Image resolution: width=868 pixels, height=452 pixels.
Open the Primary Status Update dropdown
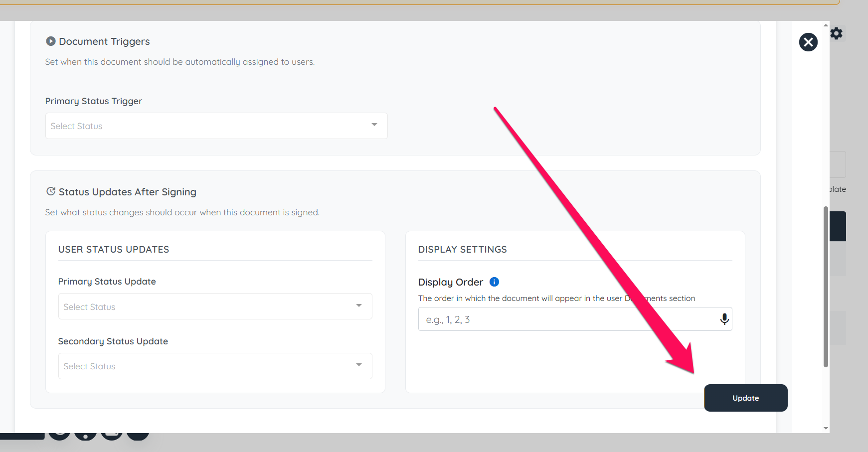pos(215,306)
